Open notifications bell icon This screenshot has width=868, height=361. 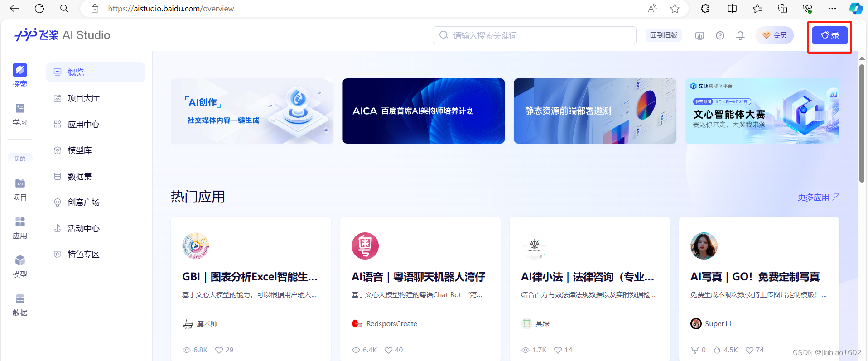pyautogui.click(x=740, y=35)
